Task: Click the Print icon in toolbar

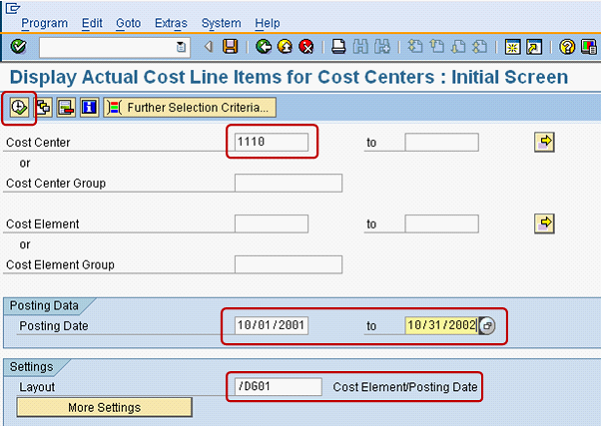Action: click(x=340, y=46)
